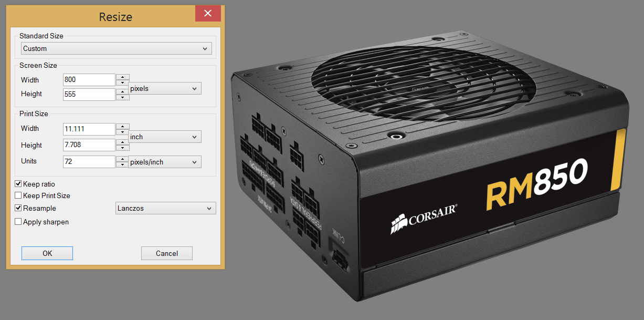Decrease Screen Size Height with down arrow
644x320 pixels.
point(122,98)
